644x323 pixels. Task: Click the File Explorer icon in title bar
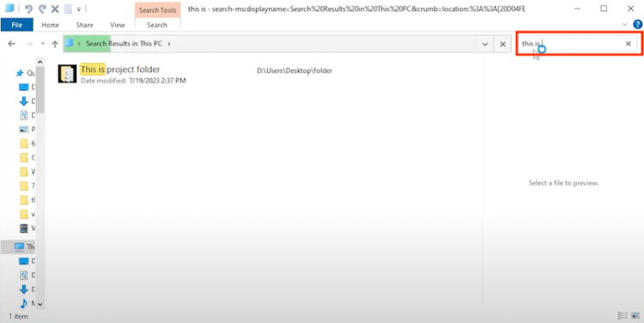point(9,9)
